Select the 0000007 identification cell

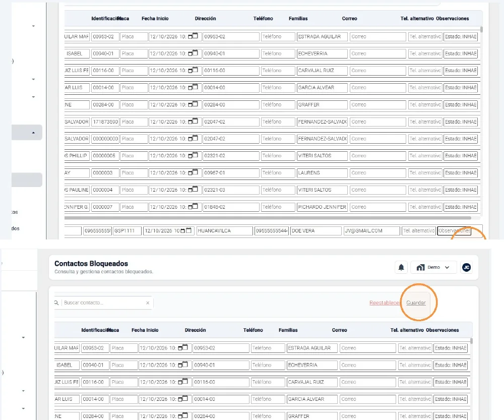click(x=105, y=207)
